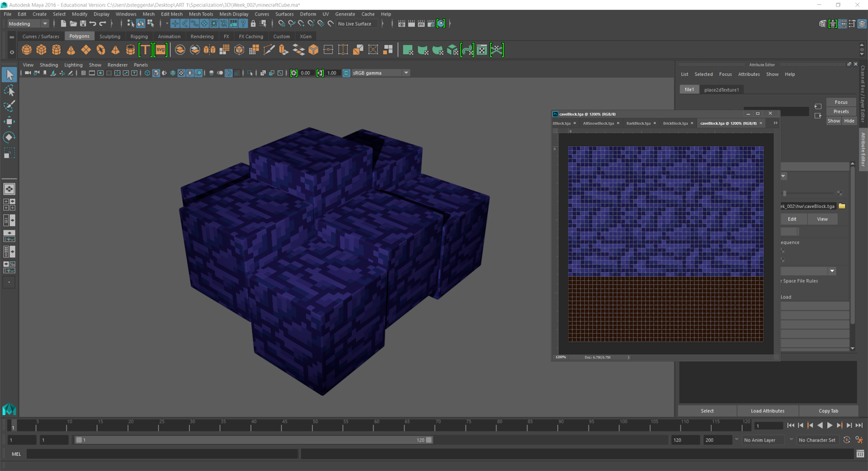The width and height of the screenshot is (868, 471).
Task: Open the Mesh Tools menu
Action: [x=201, y=14]
